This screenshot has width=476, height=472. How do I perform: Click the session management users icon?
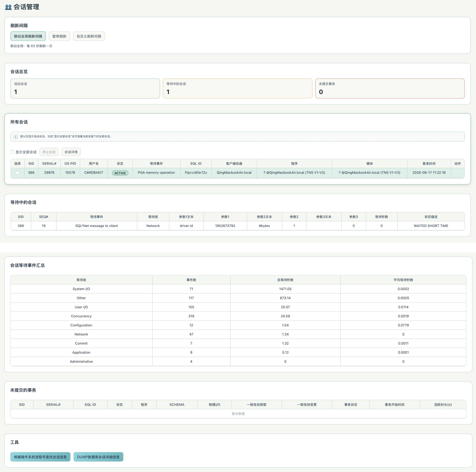pyautogui.click(x=8, y=7)
